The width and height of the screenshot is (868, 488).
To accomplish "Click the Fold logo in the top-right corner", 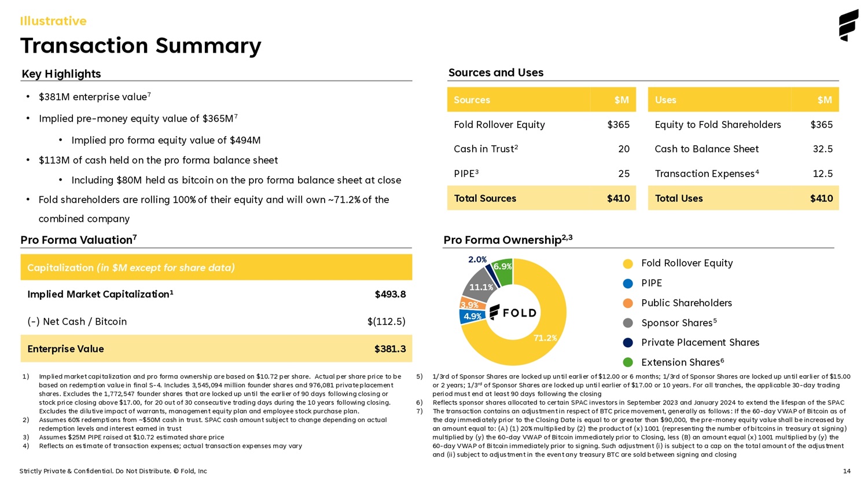I will click(x=848, y=25).
